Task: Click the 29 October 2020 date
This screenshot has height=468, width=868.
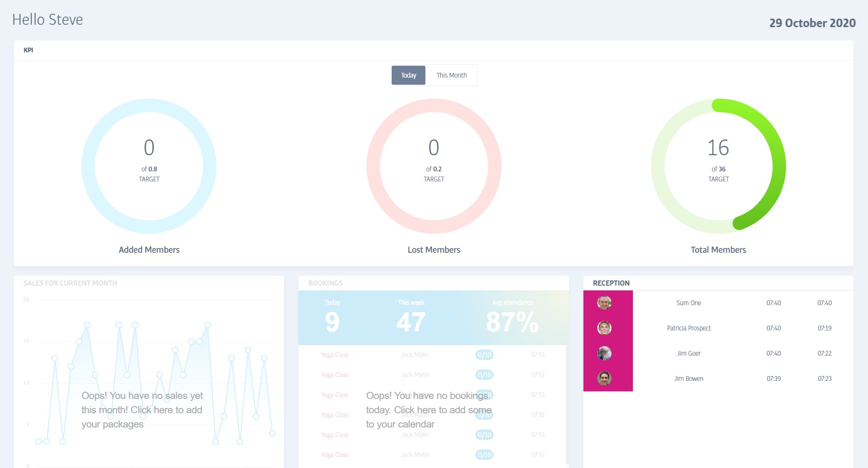Action: click(x=812, y=23)
